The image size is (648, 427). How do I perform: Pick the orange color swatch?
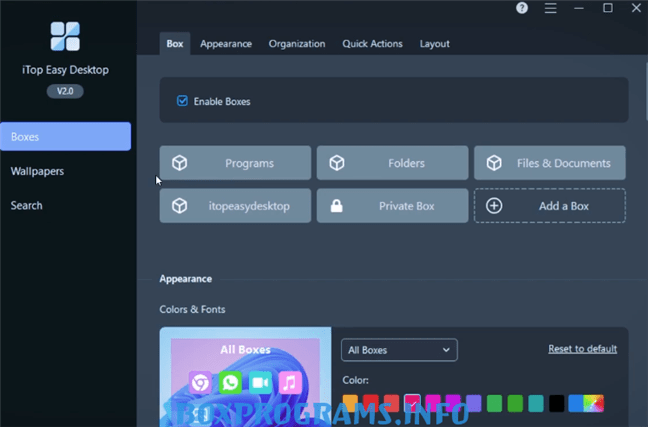coord(350,403)
